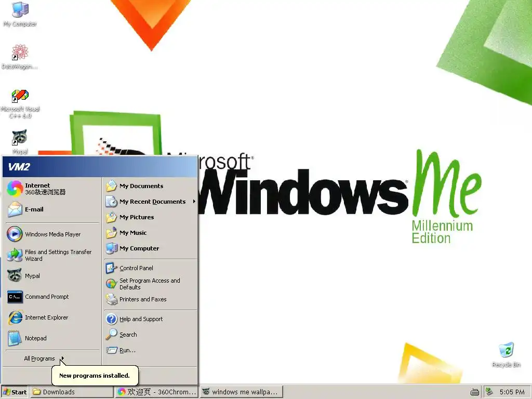
Task: Click the Run... menu text
Action: (127, 350)
